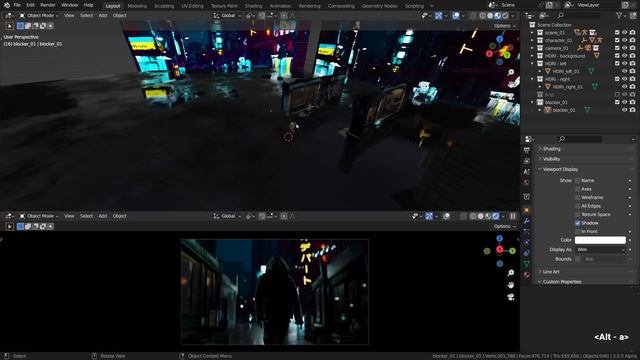Toggle gizmos in the top viewport header

[438, 16]
